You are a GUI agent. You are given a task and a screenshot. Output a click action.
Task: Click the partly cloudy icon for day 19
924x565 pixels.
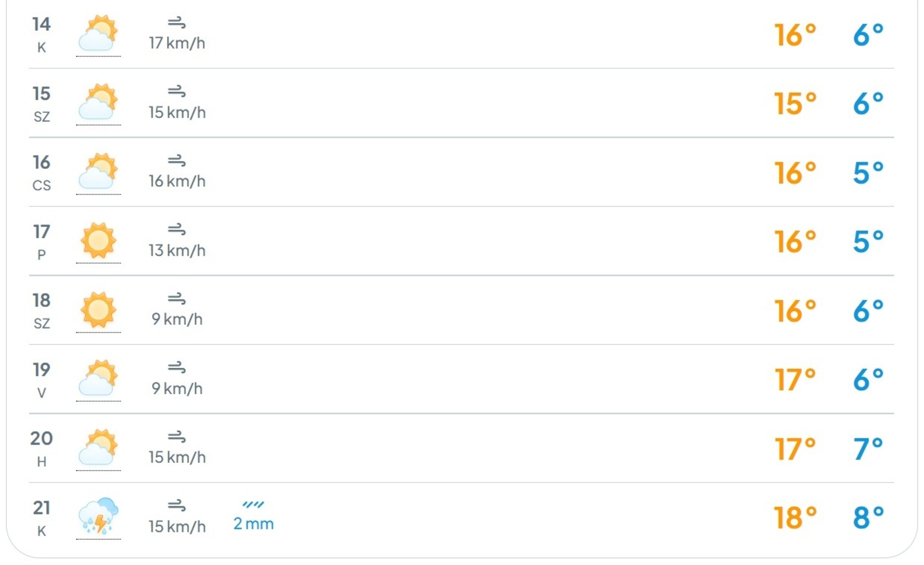click(98, 379)
